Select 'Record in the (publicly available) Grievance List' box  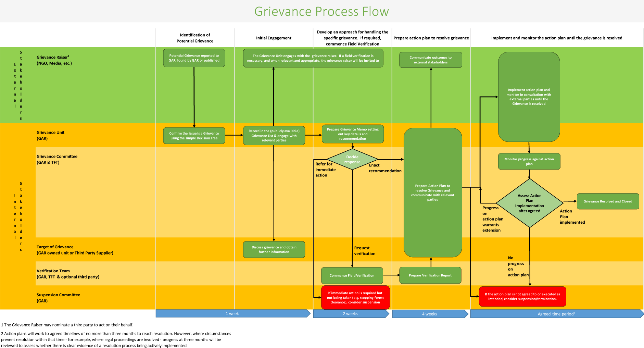click(x=274, y=136)
